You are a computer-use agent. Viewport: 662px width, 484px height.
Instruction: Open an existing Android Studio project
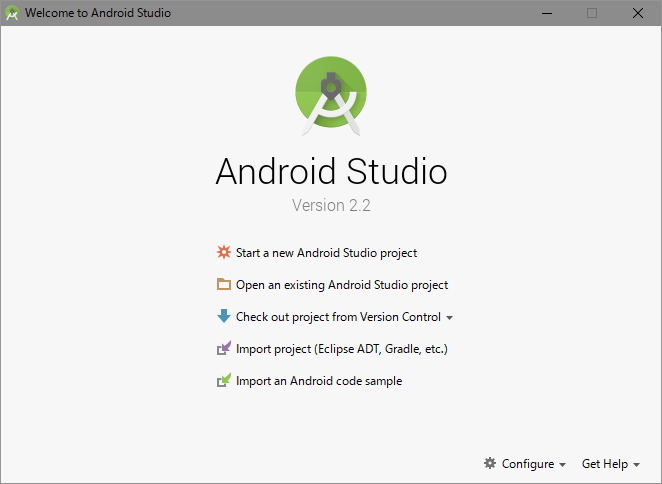click(342, 285)
